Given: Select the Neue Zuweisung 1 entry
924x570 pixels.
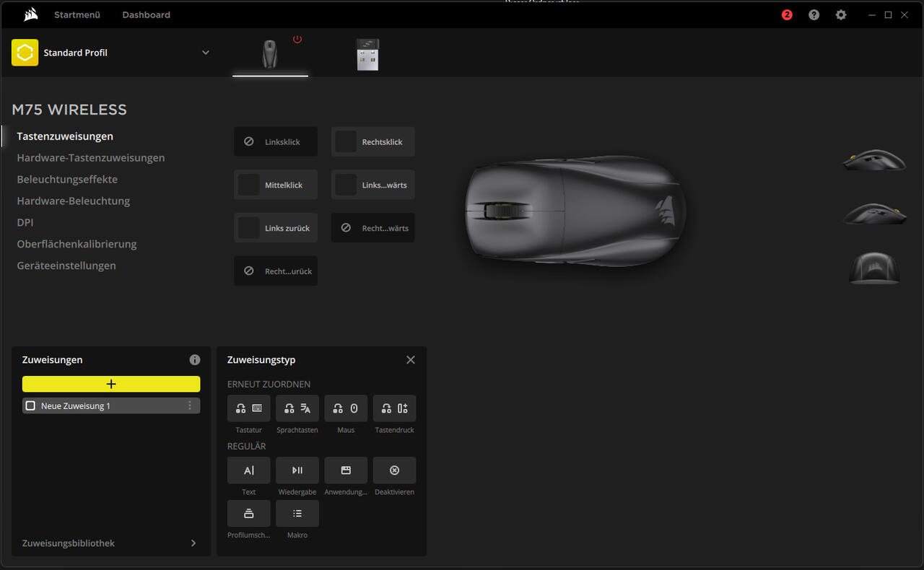Looking at the screenshot, I should [111, 405].
